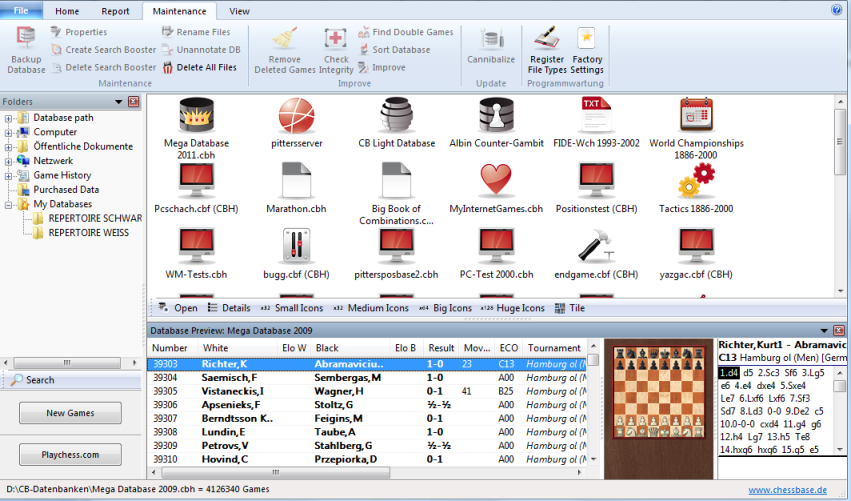Click Check Integrity icon

[336, 38]
